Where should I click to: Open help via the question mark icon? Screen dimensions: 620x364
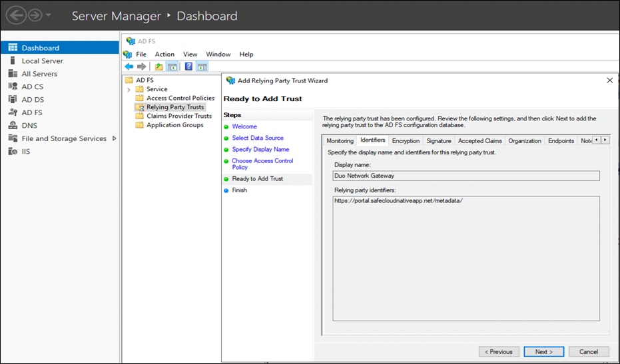coord(188,67)
